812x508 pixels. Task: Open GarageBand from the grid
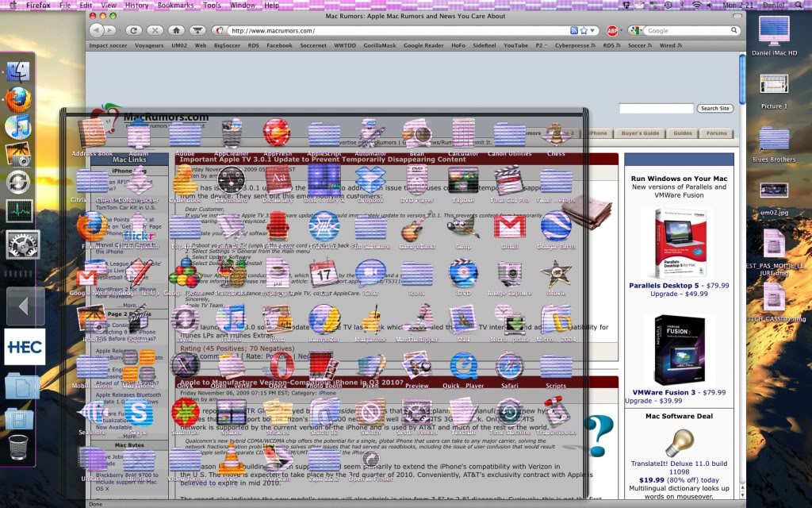point(417,227)
